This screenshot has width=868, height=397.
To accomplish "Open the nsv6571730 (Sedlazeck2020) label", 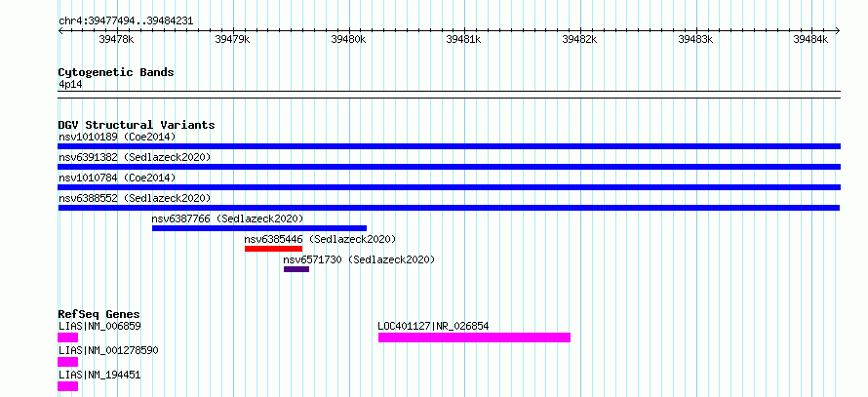I will click(x=359, y=259).
